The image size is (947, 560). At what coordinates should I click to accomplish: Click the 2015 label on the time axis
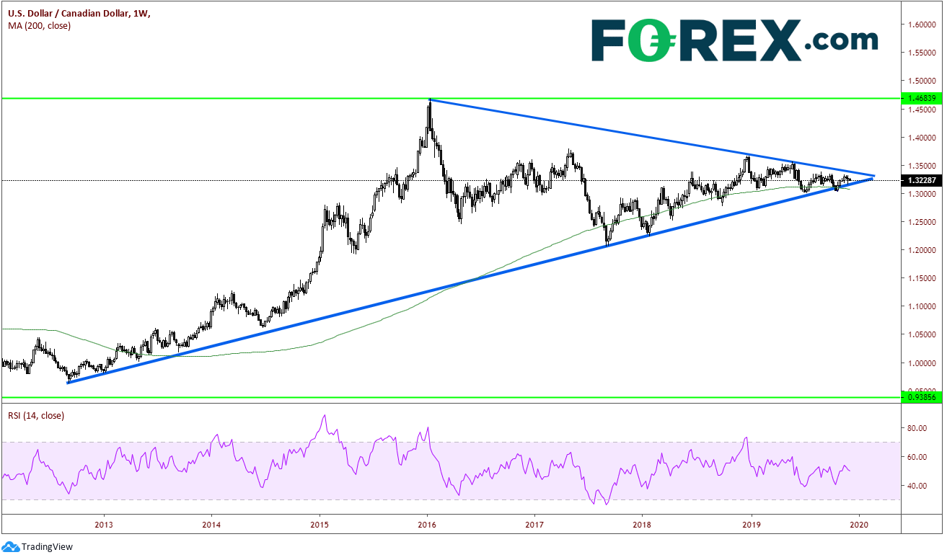click(x=320, y=524)
